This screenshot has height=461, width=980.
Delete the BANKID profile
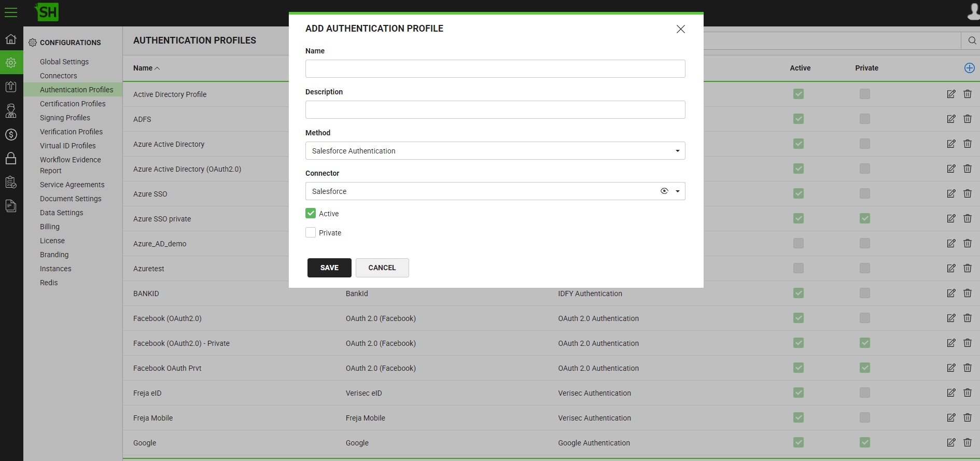pos(968,293)
